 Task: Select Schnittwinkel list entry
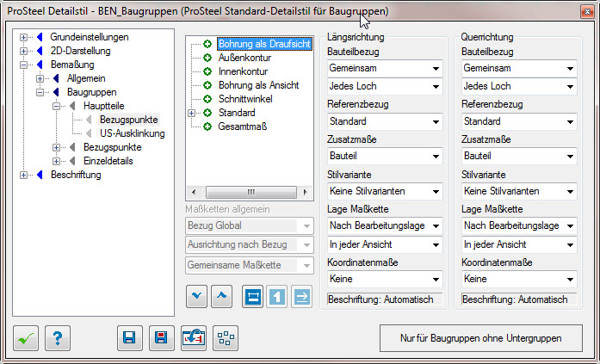245,99
